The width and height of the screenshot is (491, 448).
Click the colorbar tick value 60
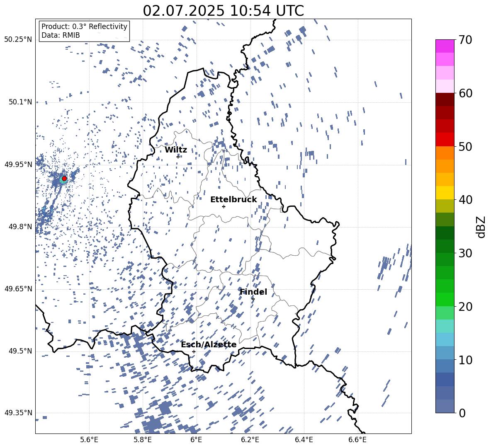click(465, 93)
